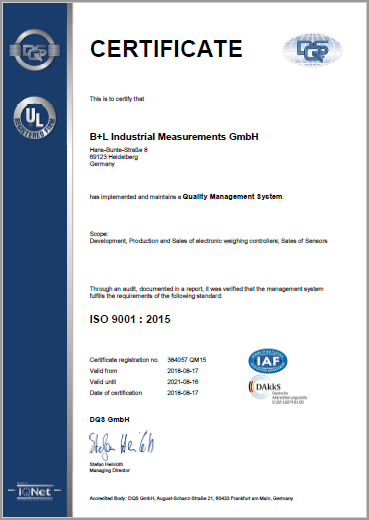Click the DAkkS accreditation logo
369x520 pixels.
point(278,390)
